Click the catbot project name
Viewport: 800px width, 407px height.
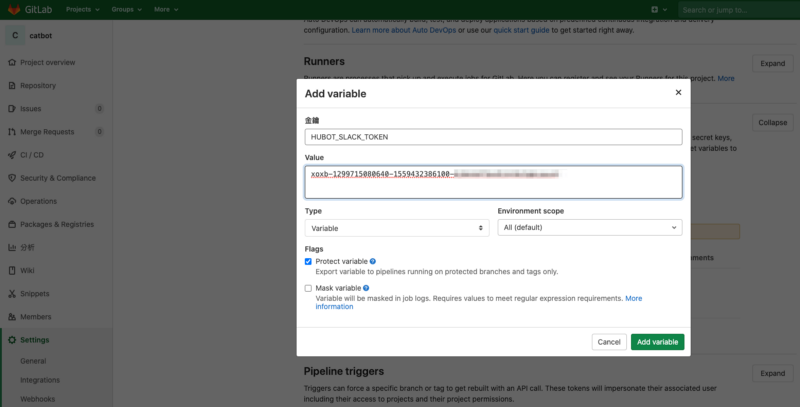click(41, 36)
